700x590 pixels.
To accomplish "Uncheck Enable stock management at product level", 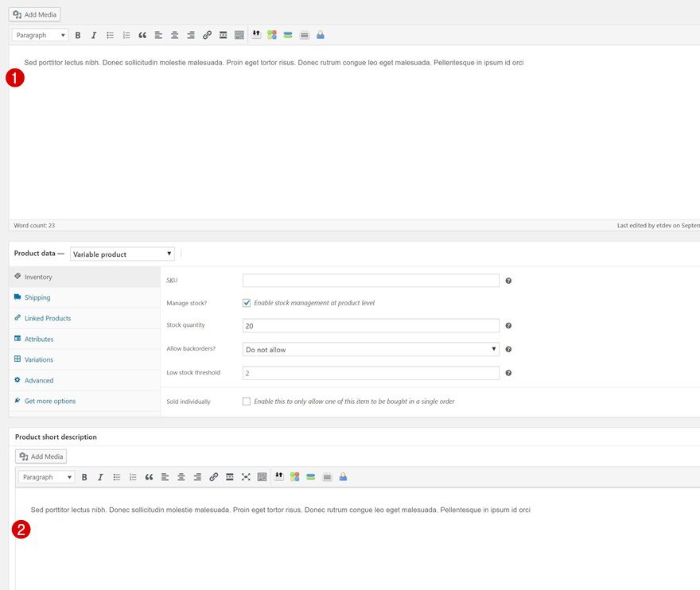I will pos(247,303).
